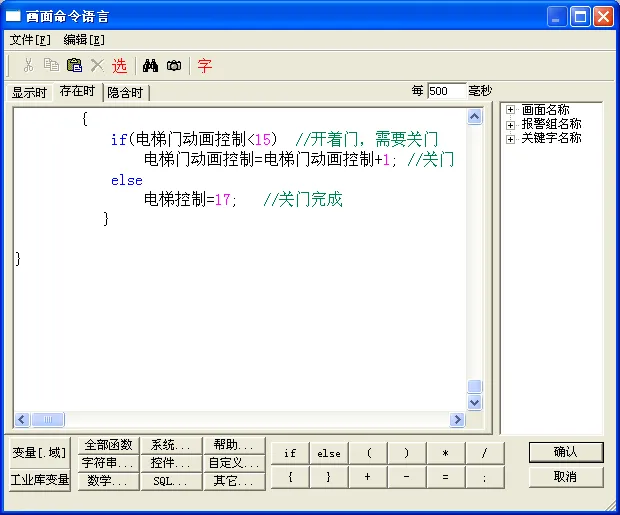Viewport: 620px width, 515px height.
Task: Click the comment //开着门，需要关门
Action: click(x=367, y=139)
